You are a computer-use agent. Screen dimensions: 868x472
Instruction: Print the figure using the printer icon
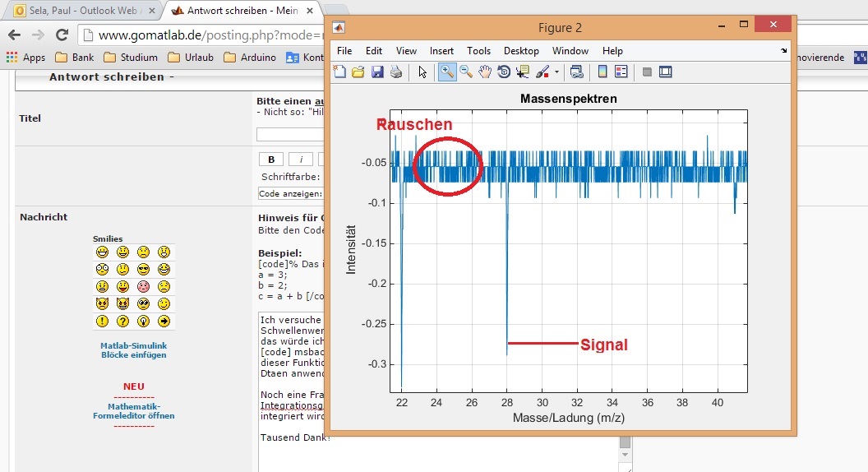(x=396, y=72)
